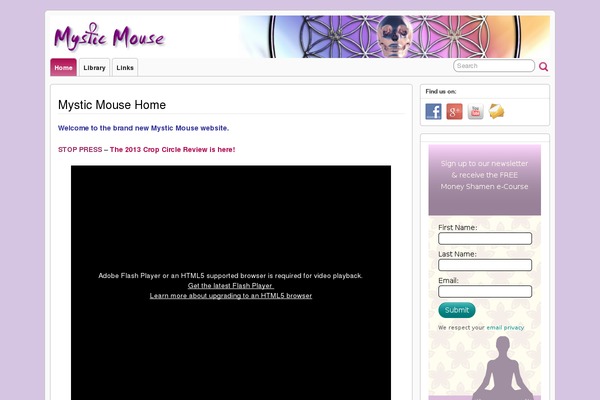Image resolution: width=600 pixels, height=400 pixels.
Task: Go to the Links tab
Action: (x=124, y=68)
